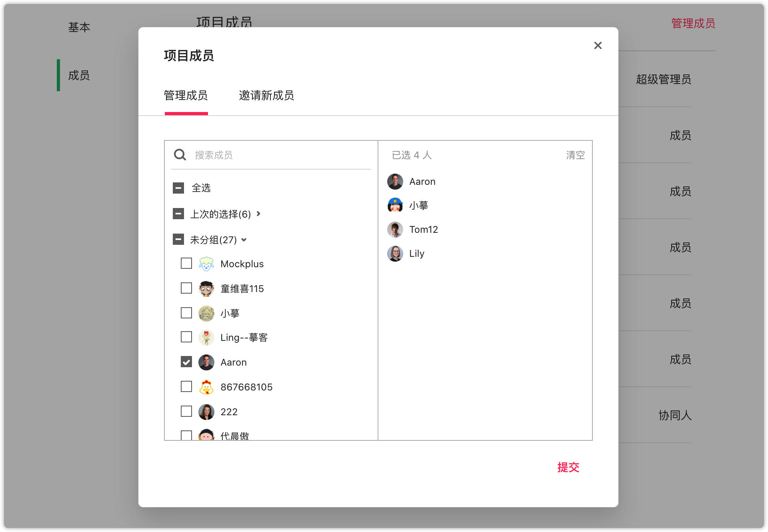Close the 项目成员 dialog with X

click(x=598, y=46)
